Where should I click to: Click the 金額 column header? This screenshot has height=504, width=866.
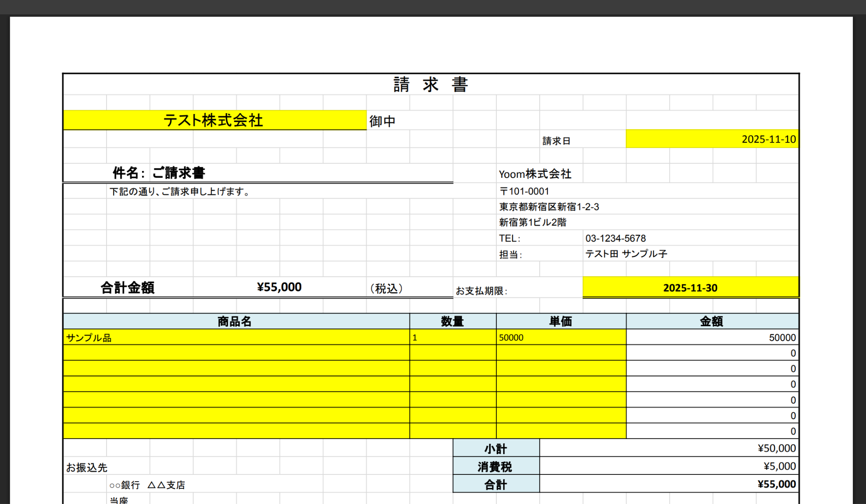click(x=712, y=321)
